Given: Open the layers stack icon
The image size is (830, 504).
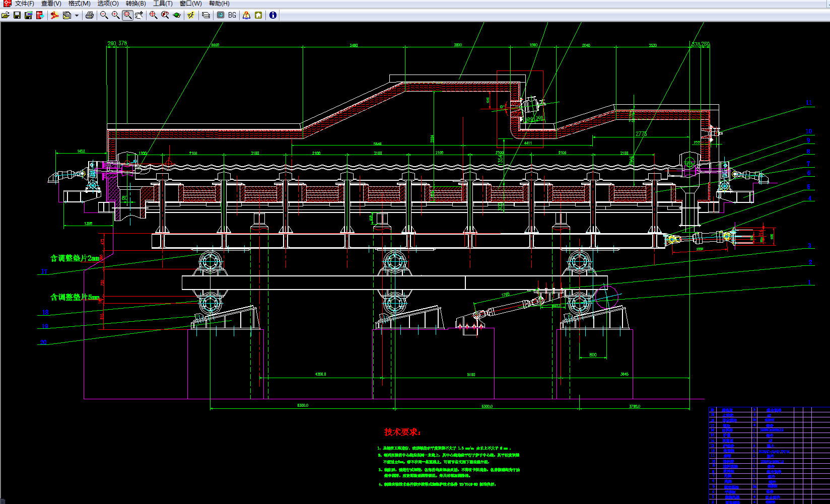Looking at the screenshot, I should 206,15.
